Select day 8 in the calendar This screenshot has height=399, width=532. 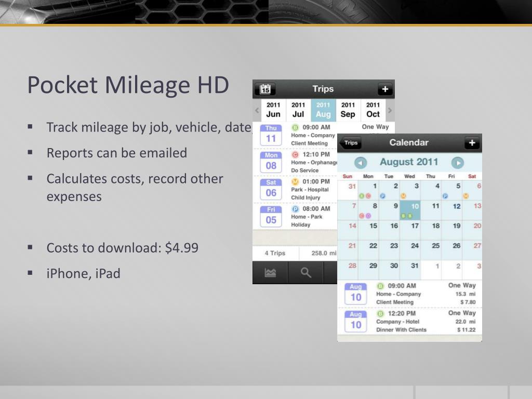pos(369,210)
